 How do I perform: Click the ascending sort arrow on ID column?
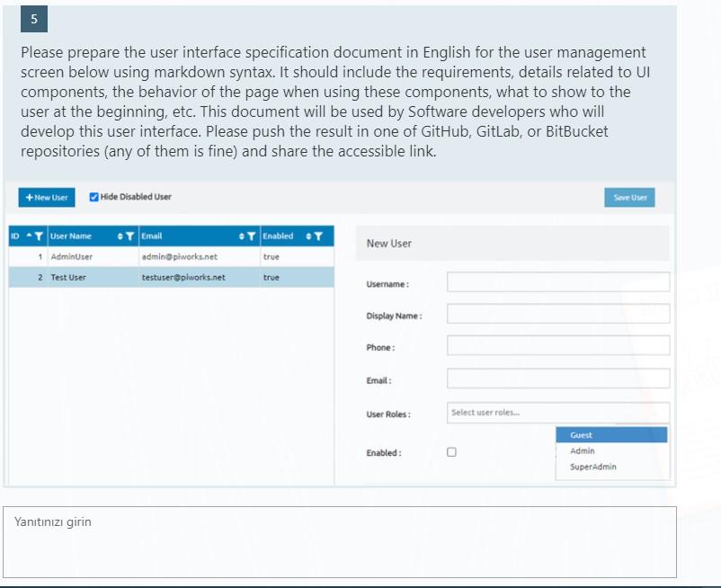click(27, 236)
